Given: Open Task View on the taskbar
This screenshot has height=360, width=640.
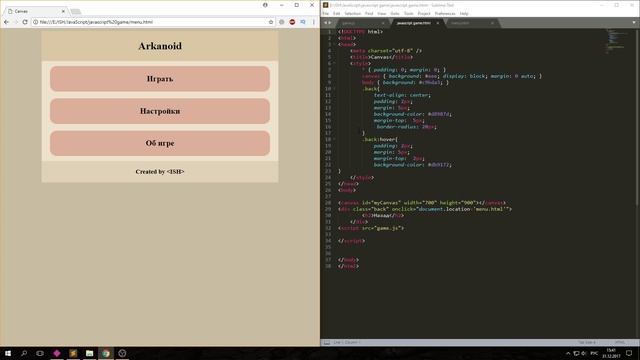Looking at the screenshot, I should 40,353.
